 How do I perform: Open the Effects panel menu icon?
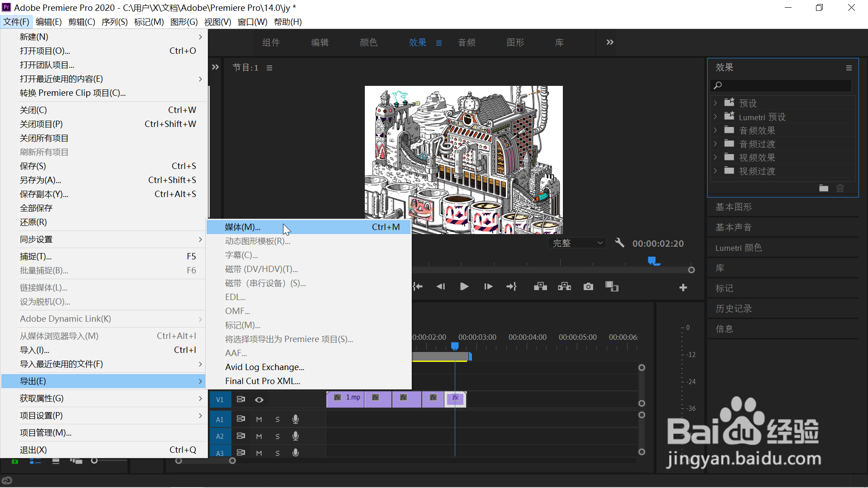(x=849, y=68)
